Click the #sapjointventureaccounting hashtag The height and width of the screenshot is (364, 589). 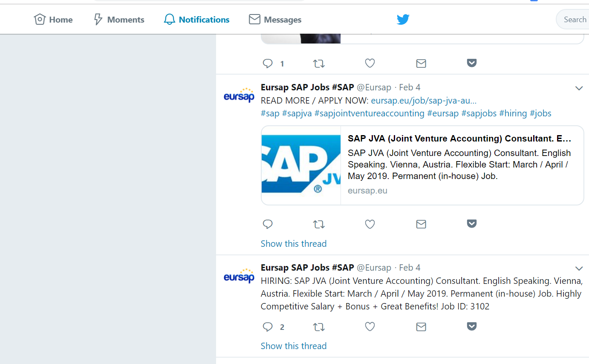pyautogui.click(x=369, y=113)
